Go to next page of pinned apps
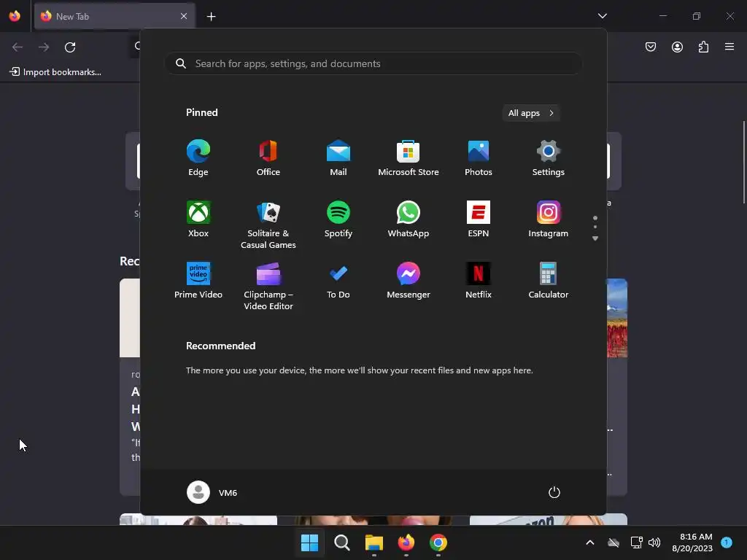The height and width of the screenshot is (560, 747). 595,238
